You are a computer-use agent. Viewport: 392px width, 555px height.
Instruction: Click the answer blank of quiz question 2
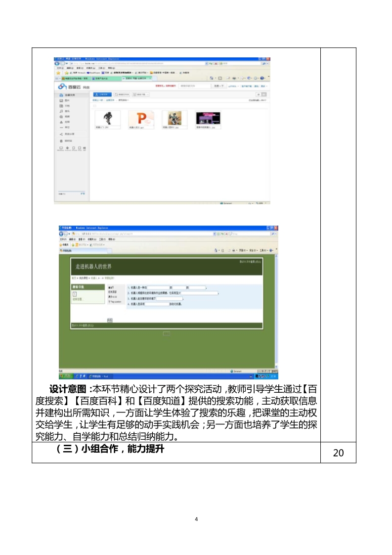click(x=199, y=293)
